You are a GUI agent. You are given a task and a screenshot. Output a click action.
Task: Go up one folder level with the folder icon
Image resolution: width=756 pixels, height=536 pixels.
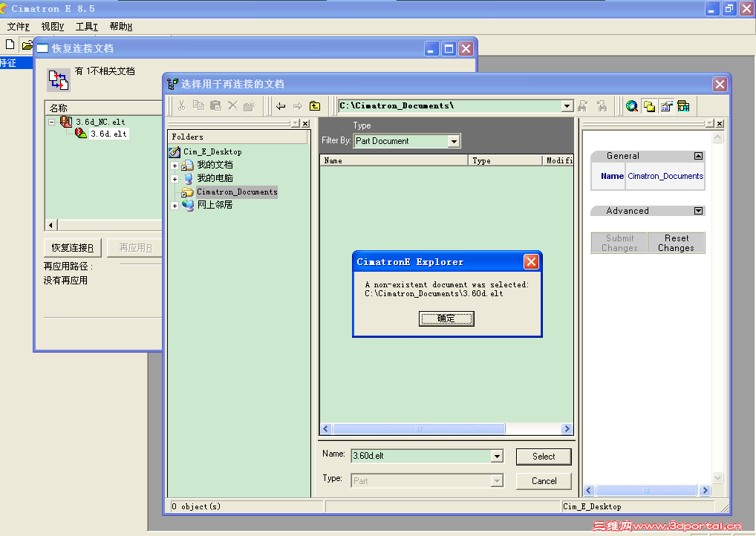[313, 106]
